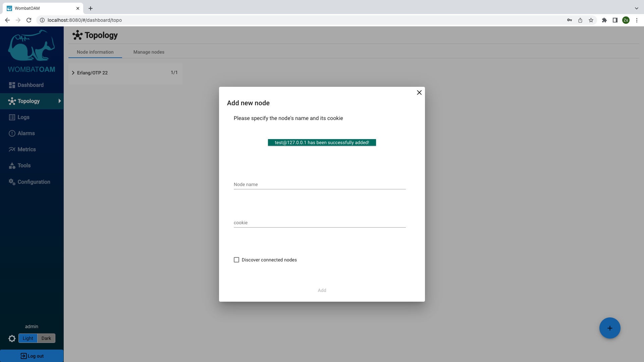Switch to Manage nodes tab
Screen dimensions: 644x362
[x=149, y=52]
